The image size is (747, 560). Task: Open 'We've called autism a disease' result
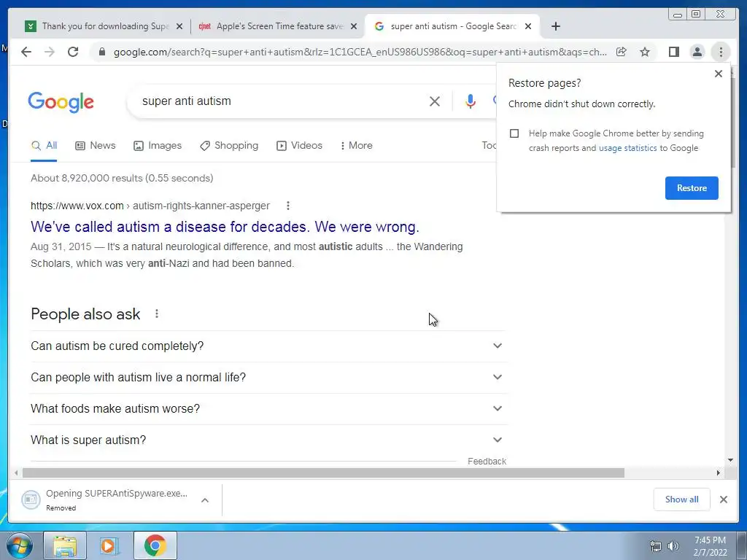(225, 227)
